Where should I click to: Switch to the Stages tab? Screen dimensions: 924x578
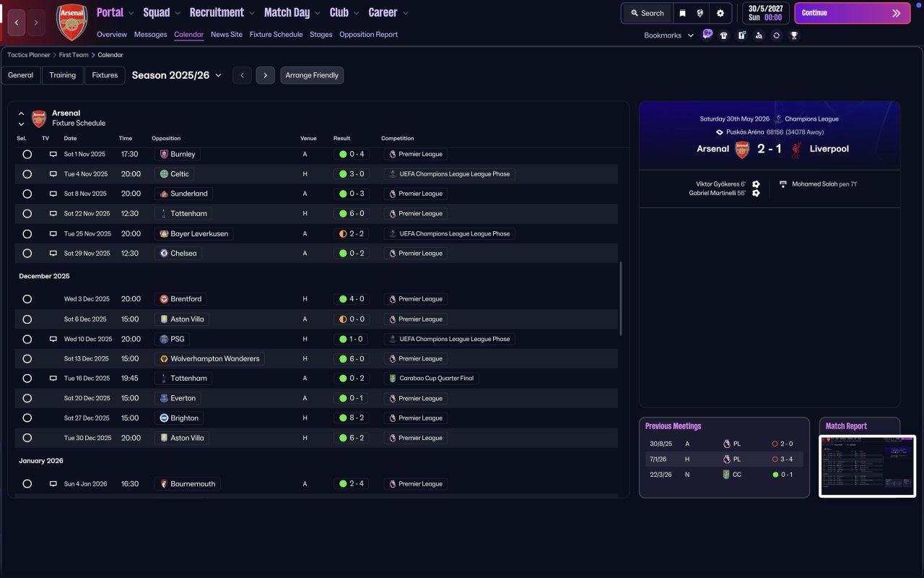click(x=321, y=35)
